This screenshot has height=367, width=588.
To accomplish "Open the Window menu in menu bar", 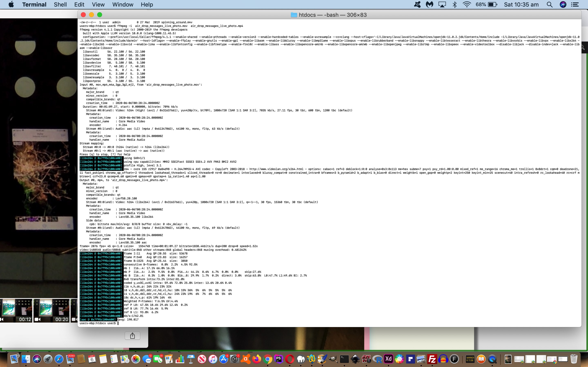I will 123,5.
